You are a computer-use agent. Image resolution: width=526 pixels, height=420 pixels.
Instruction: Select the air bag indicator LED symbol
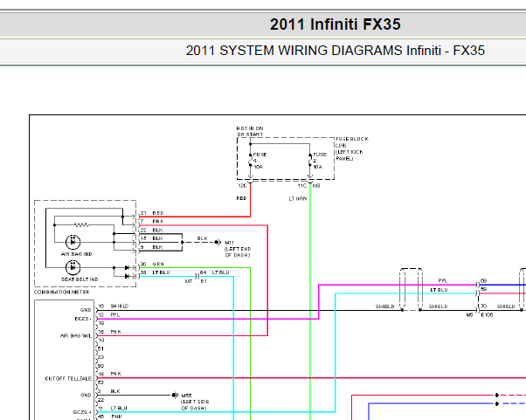[x=73, y=242]
